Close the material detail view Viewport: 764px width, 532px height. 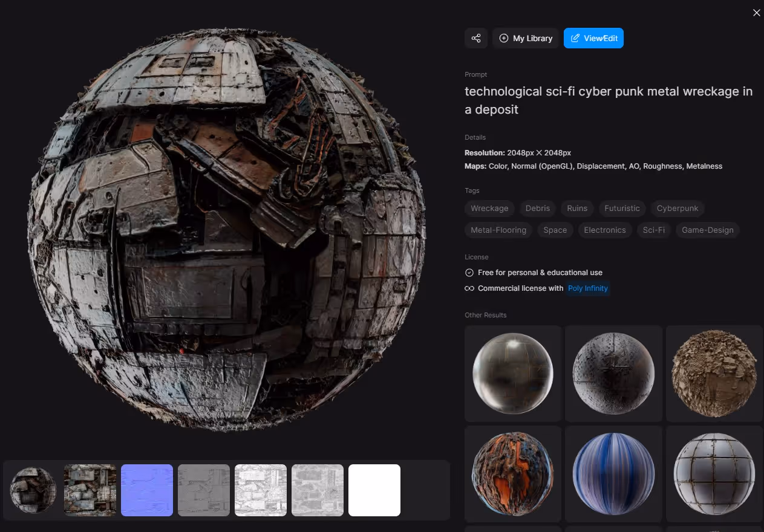[x=756, y=12]
